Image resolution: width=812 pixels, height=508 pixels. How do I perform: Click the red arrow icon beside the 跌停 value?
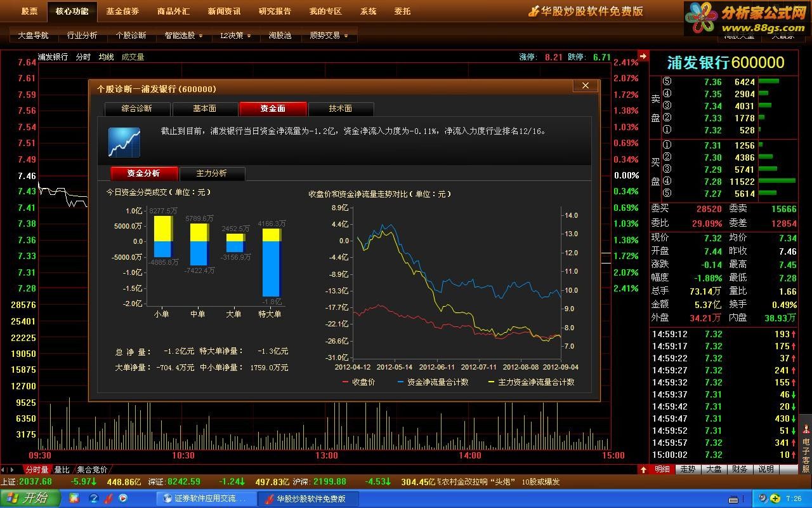click(x=643, y=57)
